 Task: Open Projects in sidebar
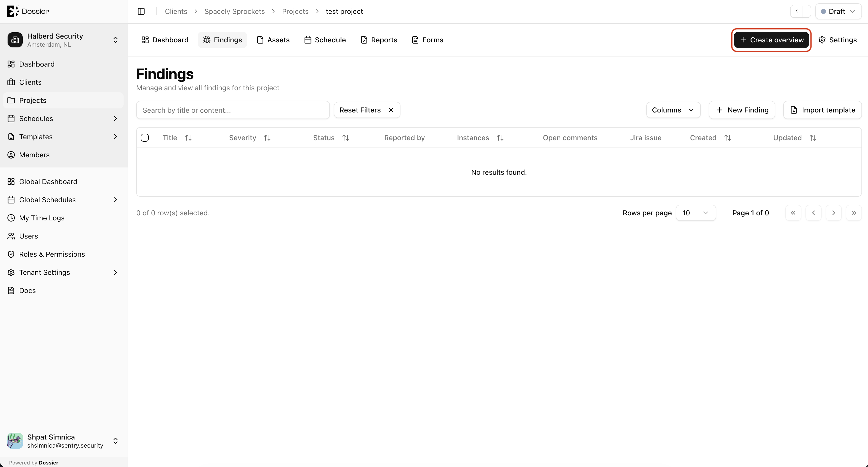tap(63, 100)
